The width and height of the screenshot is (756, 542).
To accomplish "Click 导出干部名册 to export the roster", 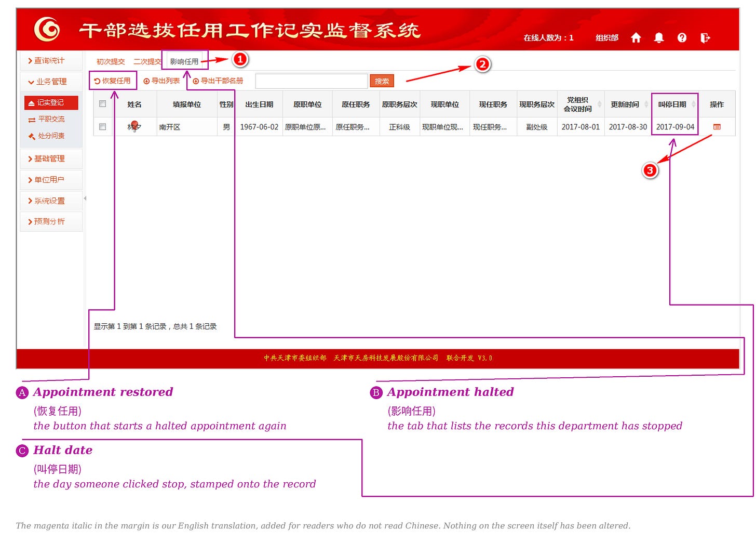I will pos(218,81).
